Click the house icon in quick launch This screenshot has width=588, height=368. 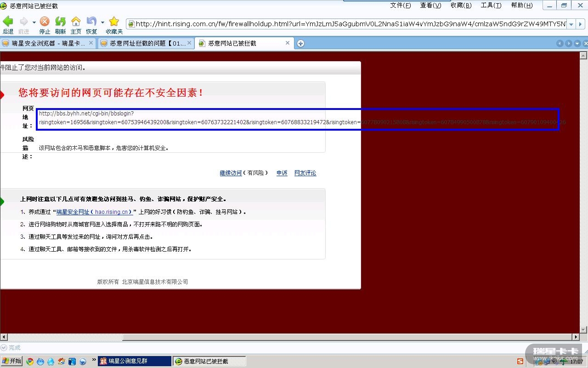(62, 362)
